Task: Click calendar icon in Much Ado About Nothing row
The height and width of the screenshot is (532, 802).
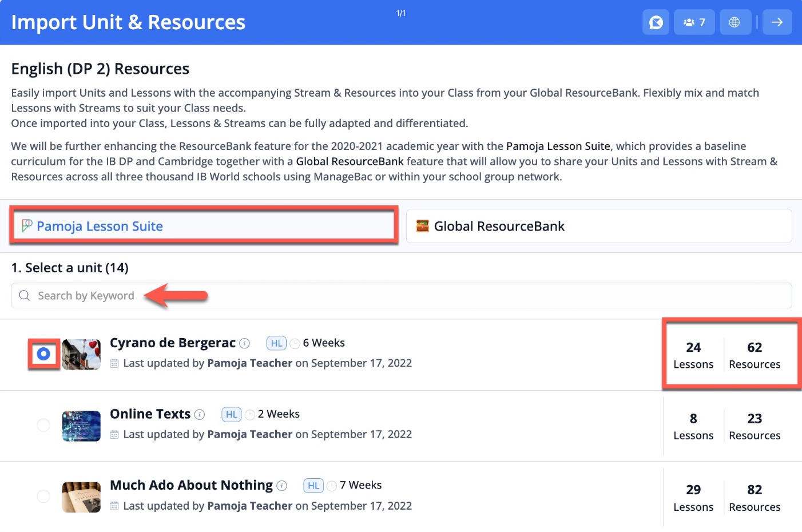Action: (x=114, y=506)
